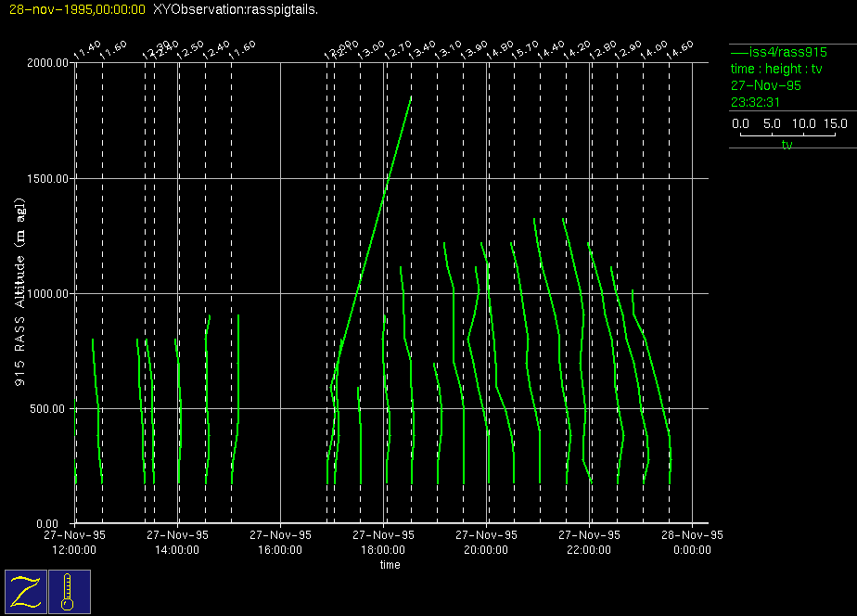Click the top of the tallest profile trace
Image resolution: width=857 pixels, height=616 pixels.
point(411,96)
